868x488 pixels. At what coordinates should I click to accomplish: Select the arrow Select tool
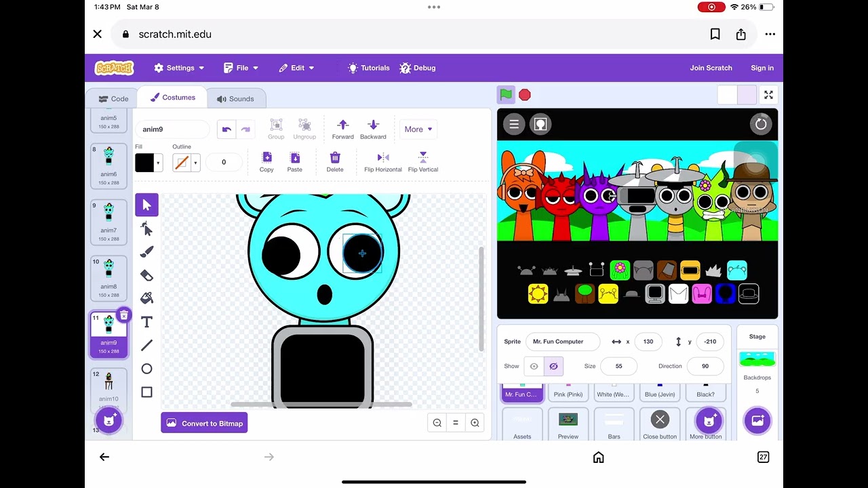[x=146, y=205]
